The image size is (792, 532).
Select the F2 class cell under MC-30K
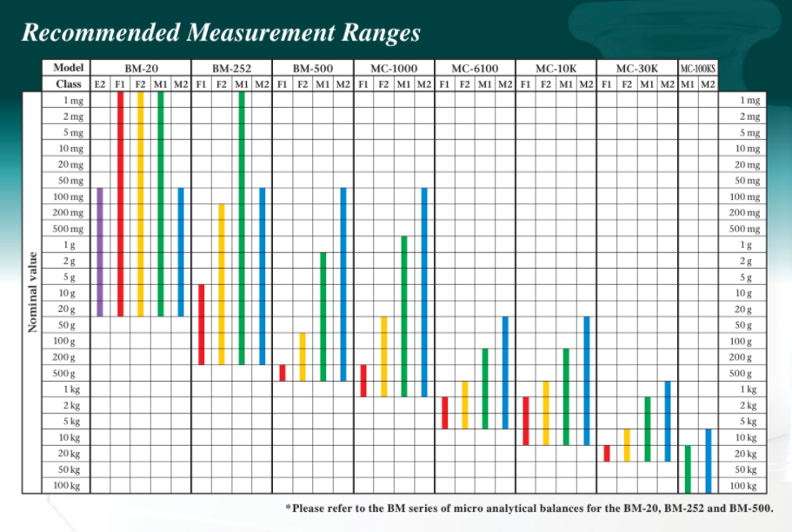627,84
